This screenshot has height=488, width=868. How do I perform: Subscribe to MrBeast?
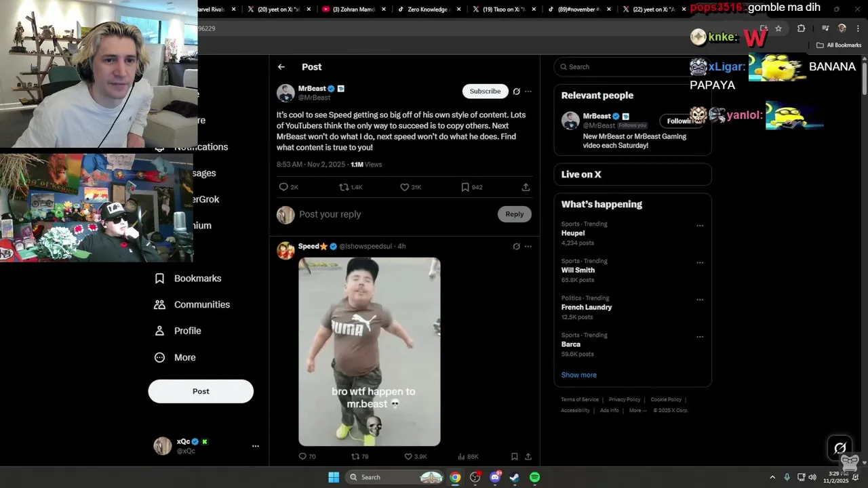tap(486, 91)
